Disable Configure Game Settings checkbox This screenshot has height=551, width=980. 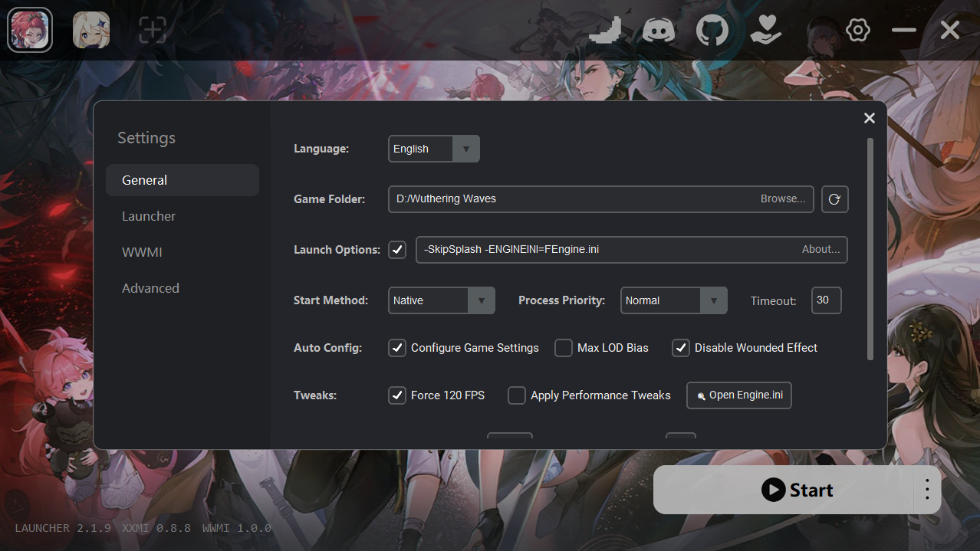click(x=397, y=348)
